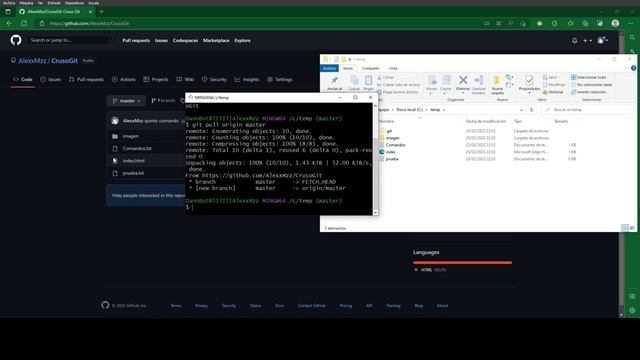The width and height of the screenshot is (640, 360).
Task: Open the master branch dropdown
Action: tap(126, 100)
